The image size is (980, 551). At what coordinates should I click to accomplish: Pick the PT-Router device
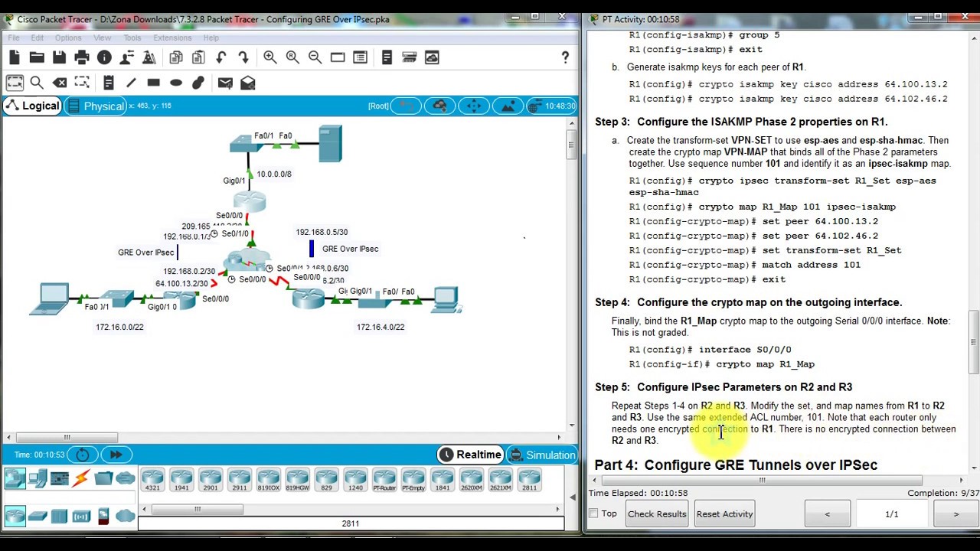pyautogui.click(x=384, y=481)
